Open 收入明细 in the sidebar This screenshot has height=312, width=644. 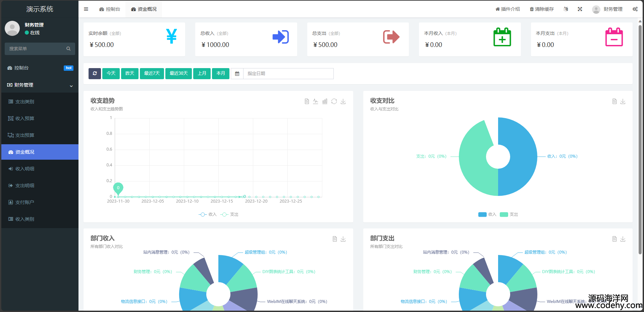25,169
